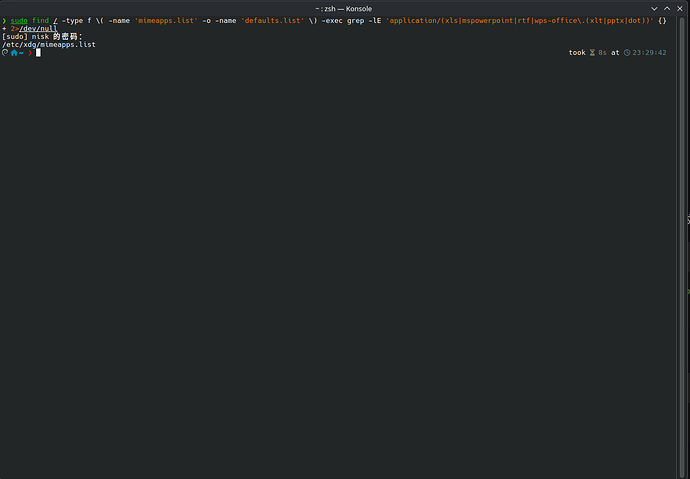This screenshot has height=479, width=690.
Task: Place cursor at the prompt block cursor
Action: pyautogui.click(x=38, y=53)
